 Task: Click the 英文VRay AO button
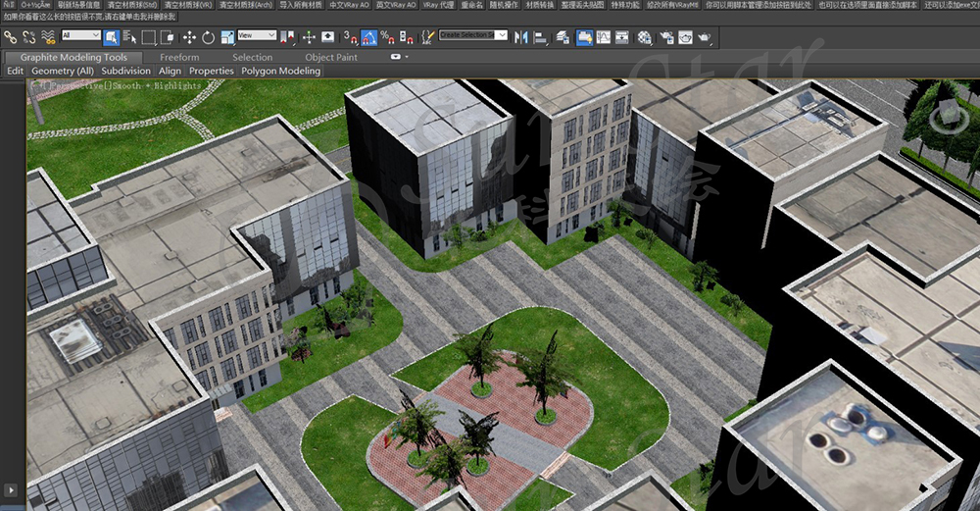tap(396, 4)
